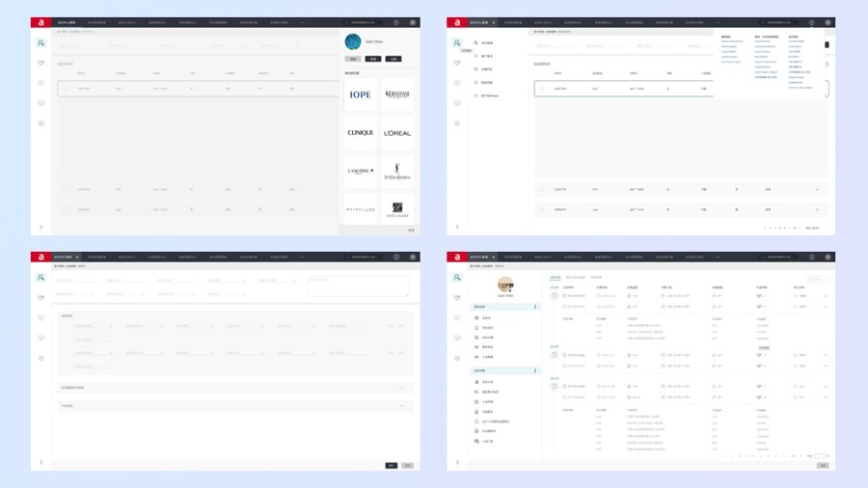This screenshot has height=488, width=868.
Task: Select the first underlined tab in the bottom-right screen
Action: [x=556, y=277]
